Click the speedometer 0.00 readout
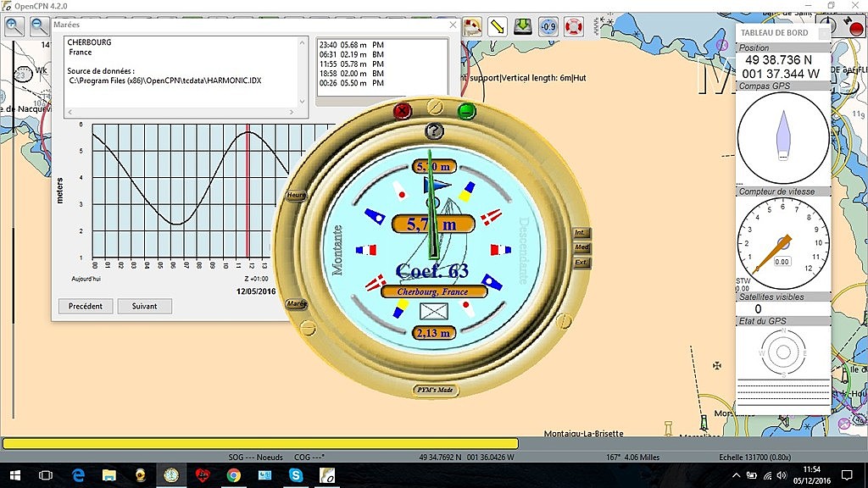Screen dimensions: 868x488 click(782, 262)
